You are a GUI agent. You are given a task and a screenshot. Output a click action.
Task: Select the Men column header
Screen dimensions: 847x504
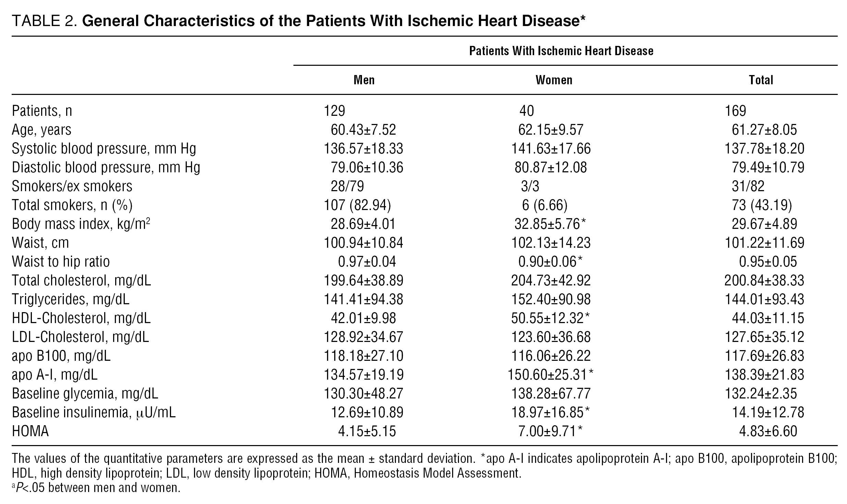coord(364,80)
